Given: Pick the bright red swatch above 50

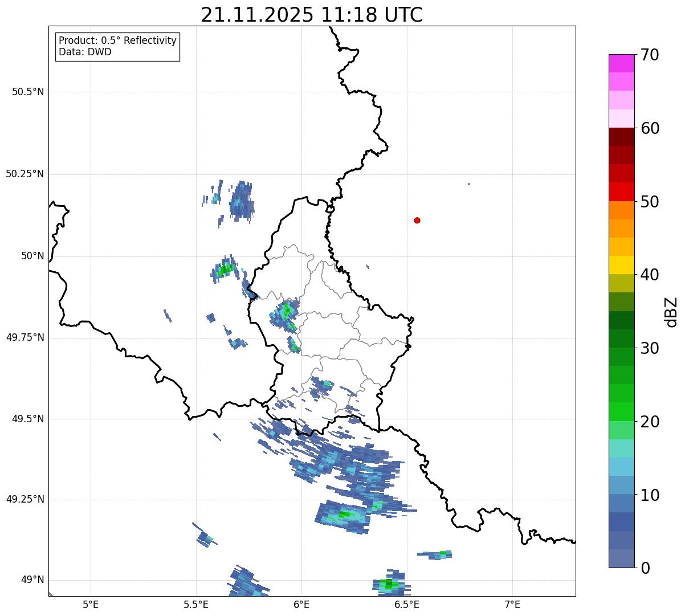Looking at the screenshot, I should pos(621,192).
